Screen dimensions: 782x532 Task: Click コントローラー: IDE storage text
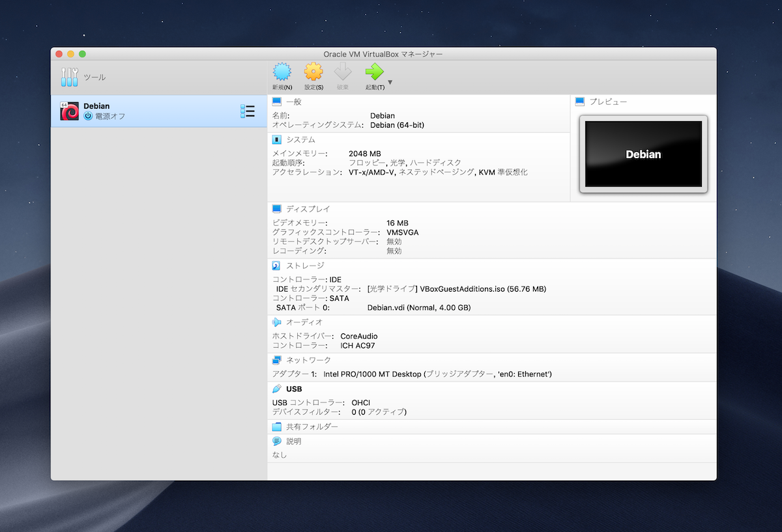point(306,280)
